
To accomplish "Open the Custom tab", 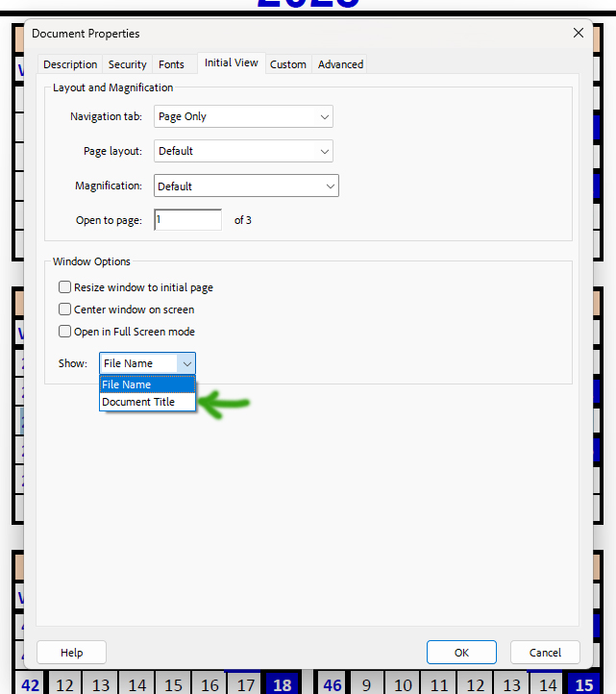I will click(x=288, y=64).
